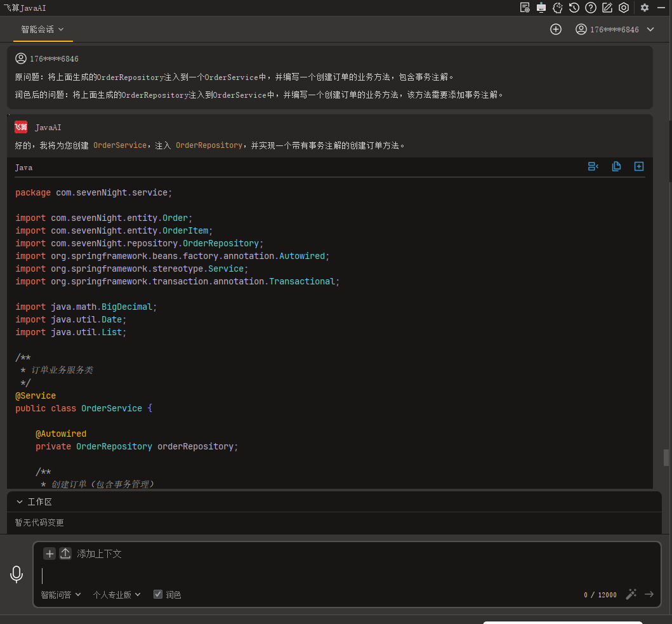The width and height of the screenshot is (672, 624).
Task: Open the 个人专业版 version dropdown
Action: tap(117, 595)
